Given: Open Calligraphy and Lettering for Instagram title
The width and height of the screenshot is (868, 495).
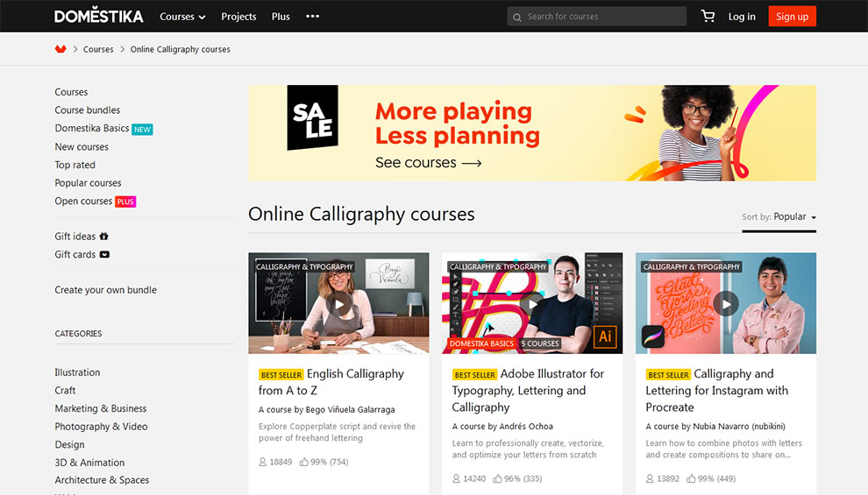Looking at the screenshot, I should pos(717,391).
